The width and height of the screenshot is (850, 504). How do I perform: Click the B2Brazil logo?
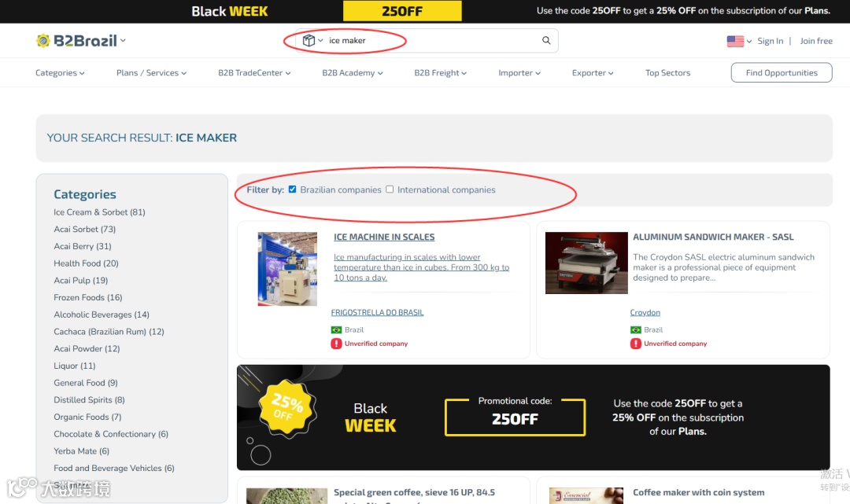76,41
